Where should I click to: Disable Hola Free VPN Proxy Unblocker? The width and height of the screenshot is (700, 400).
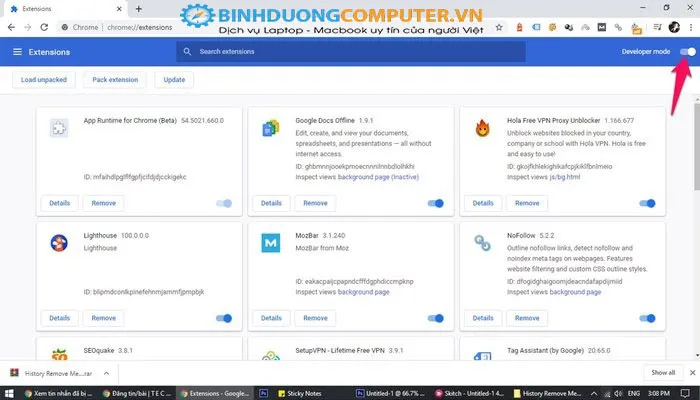[x=647, y=203]
